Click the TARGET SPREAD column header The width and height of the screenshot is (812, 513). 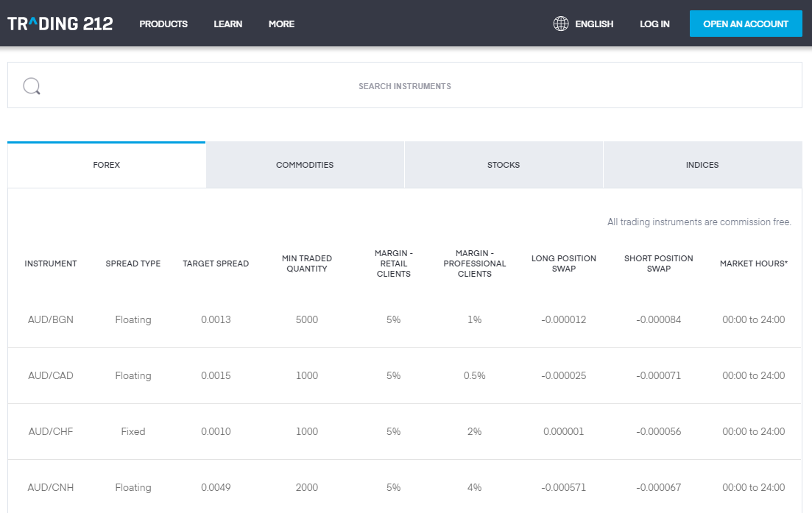click(216, 263)
